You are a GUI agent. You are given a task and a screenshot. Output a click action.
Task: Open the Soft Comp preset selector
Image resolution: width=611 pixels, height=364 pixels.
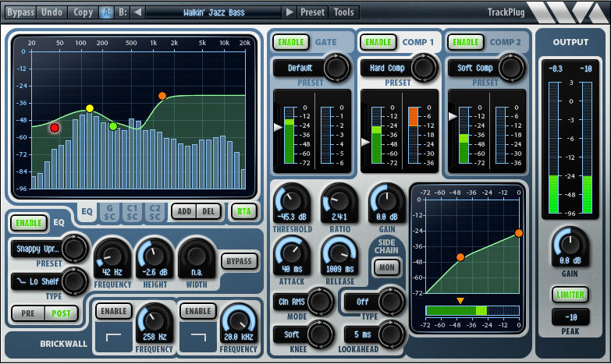(x=474, y=68)
